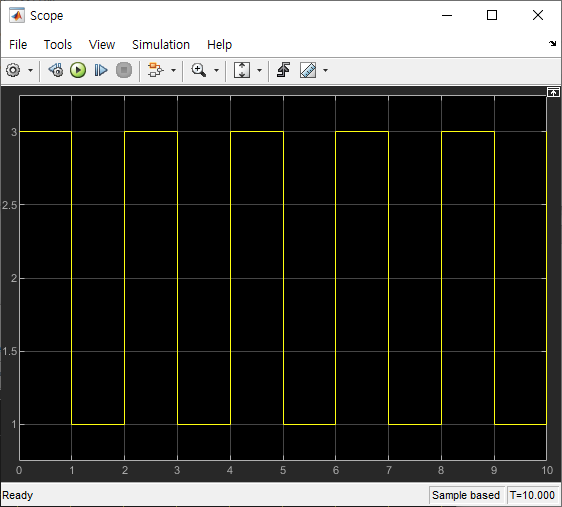The height and width of the screenshot is (507, 562).
Task: Click the maximize axes icon above plot
Action: pos(553,93)
